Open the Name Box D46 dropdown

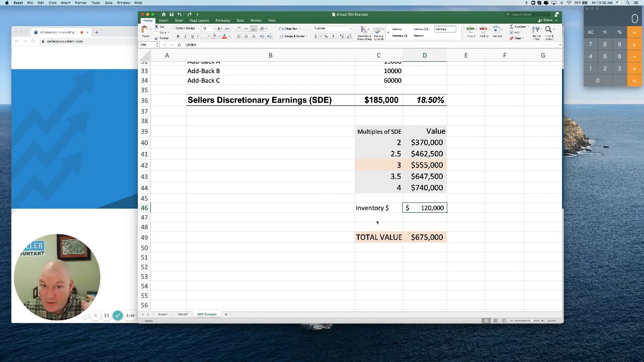tap(157, 45)
